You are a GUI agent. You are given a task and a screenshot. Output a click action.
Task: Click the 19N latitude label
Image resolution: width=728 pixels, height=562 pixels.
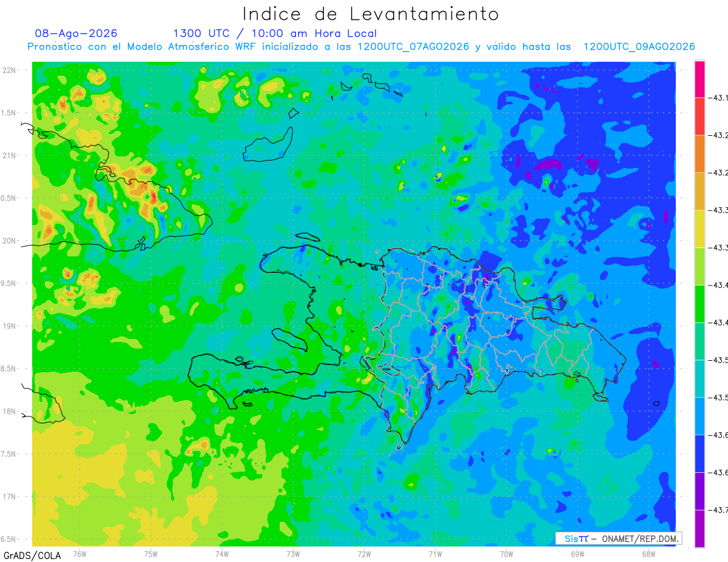pos(9,326)
